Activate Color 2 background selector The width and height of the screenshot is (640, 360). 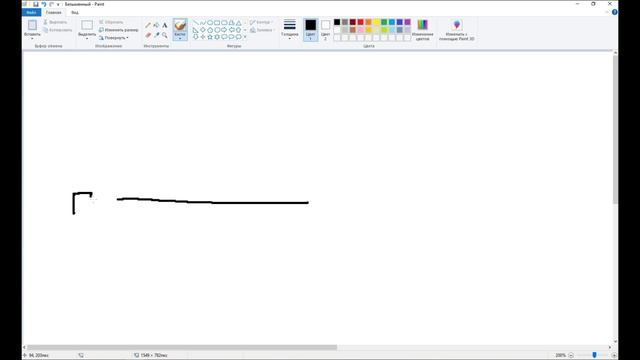[325, 29]
